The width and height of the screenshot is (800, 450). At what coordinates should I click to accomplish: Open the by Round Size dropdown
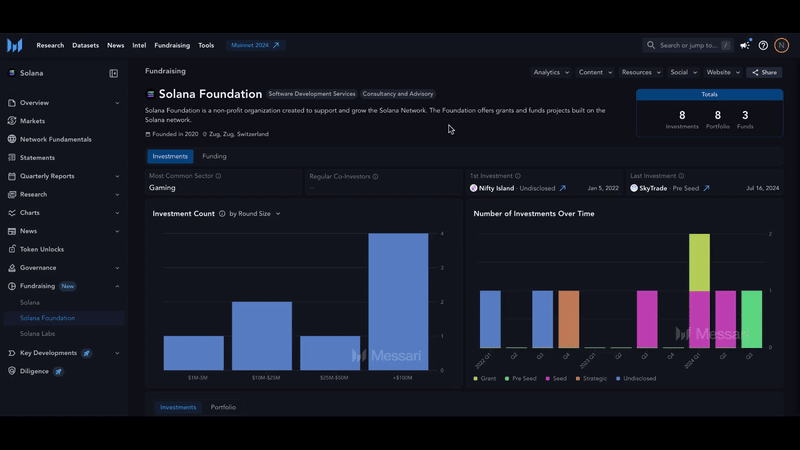[255, 214]
